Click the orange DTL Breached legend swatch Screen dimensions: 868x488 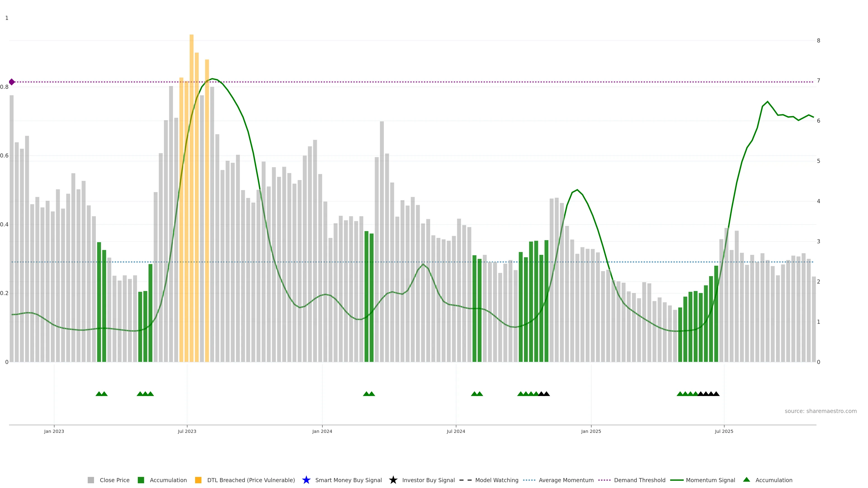(198, 480)
